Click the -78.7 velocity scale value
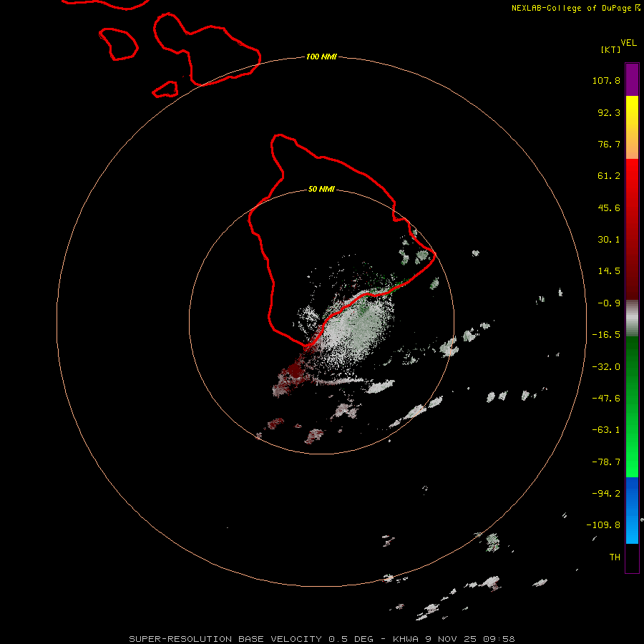644x644 pixels. (606, 462)
